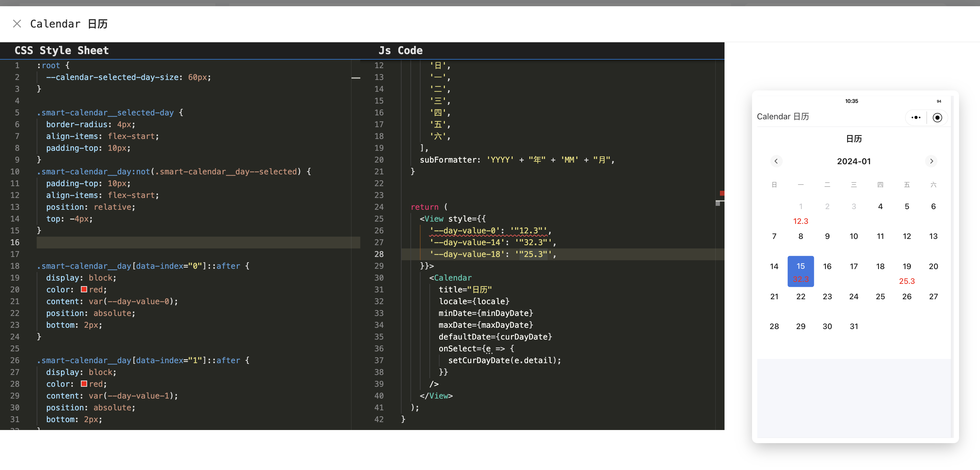
Task: Click red color swatch on CSS line 28
Action: click(84, 383)
